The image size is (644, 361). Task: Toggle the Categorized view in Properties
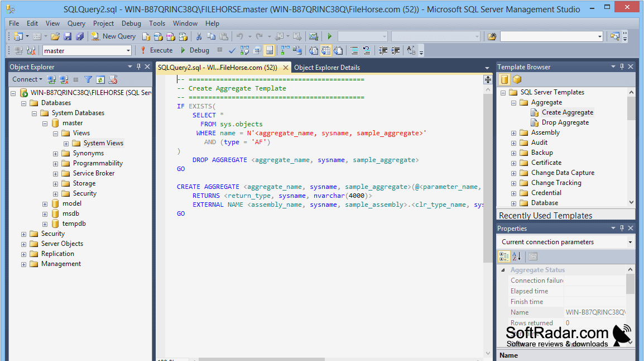(x=504, y=256)
